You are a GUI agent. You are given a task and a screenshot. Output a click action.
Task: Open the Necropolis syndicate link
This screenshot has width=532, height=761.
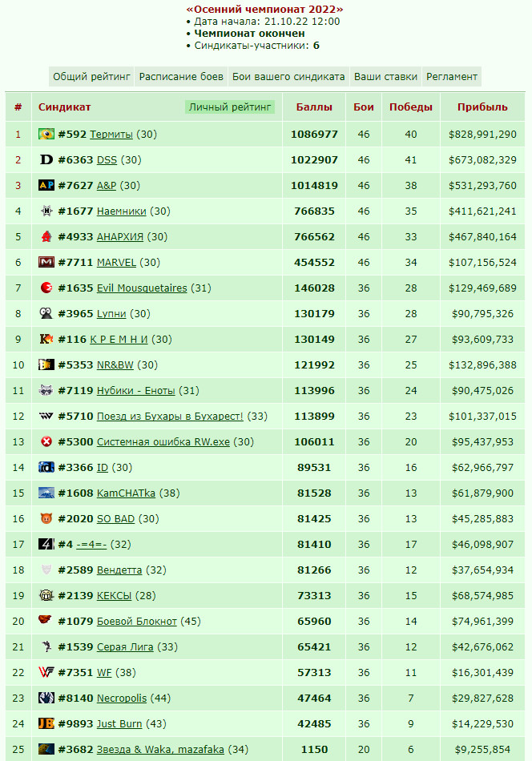pyautogui.click(x=121, y=699)
